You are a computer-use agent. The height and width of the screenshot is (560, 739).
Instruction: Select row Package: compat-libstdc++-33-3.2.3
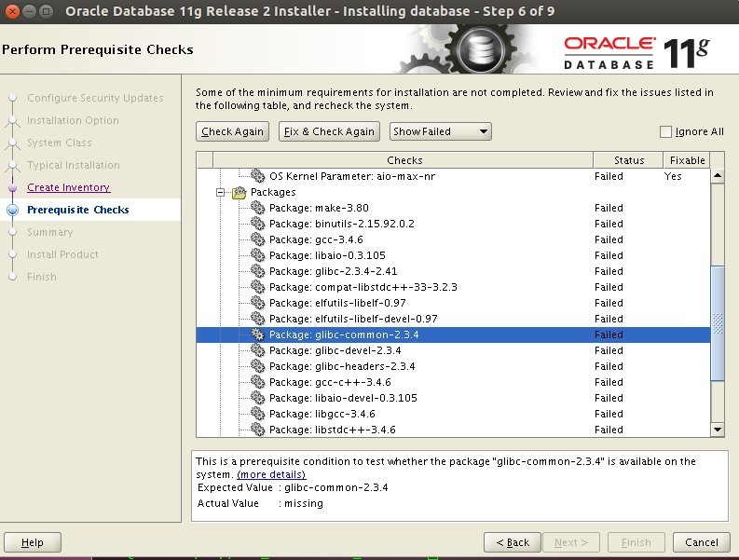[x=453, y=287]
